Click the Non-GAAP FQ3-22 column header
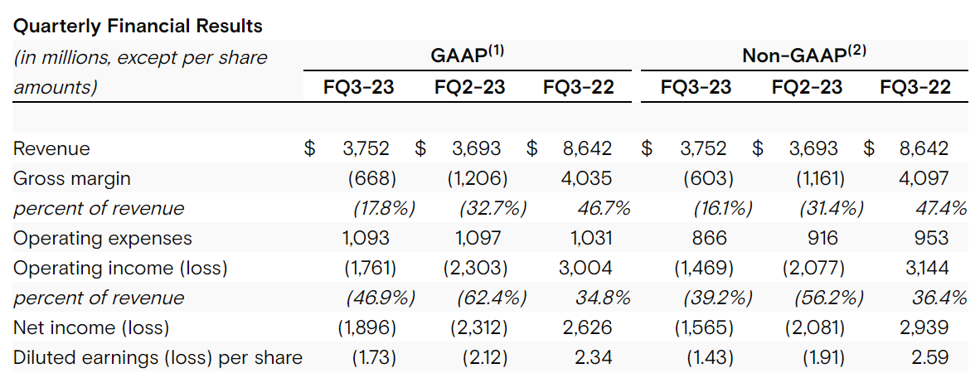 pos(915,87)
